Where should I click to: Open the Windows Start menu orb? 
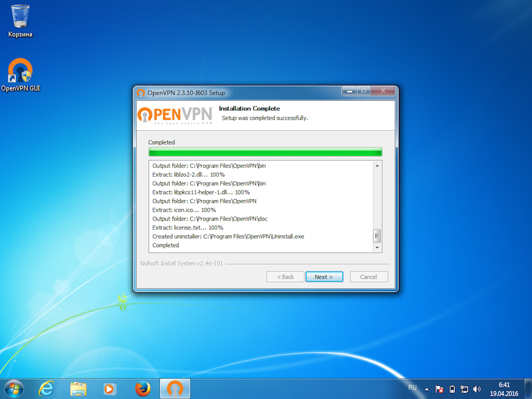pos(14,389)
